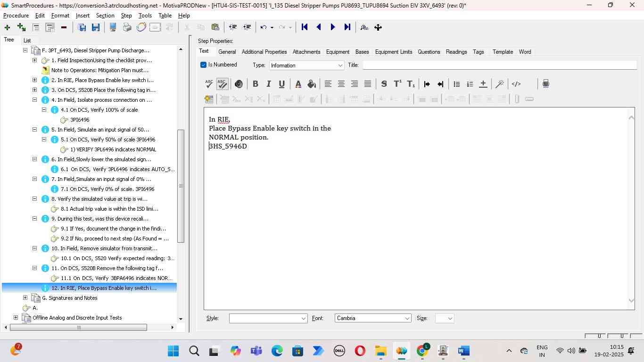644x362 pixels.
Task: Insert a bulleted list
Action: tap(456, 84)
